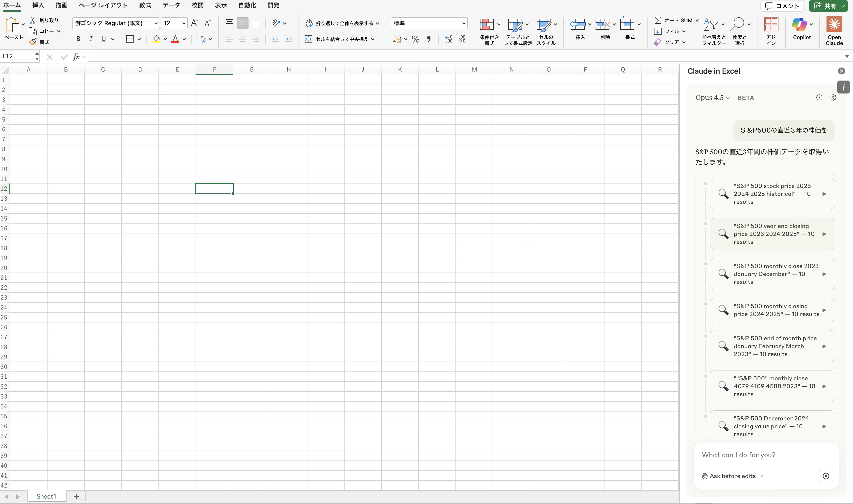Toggle bold formatting
This screenshot has height=504, width=853.
click(78, 39)
